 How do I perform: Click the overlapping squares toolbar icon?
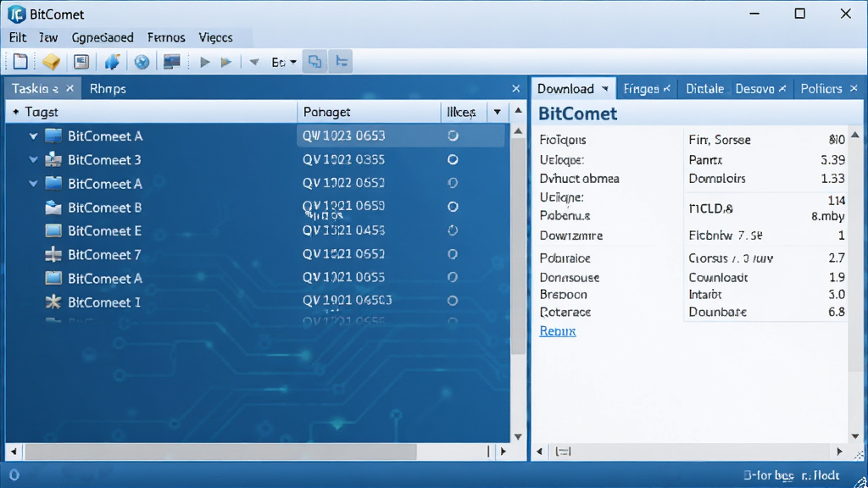tap(315, 61)
